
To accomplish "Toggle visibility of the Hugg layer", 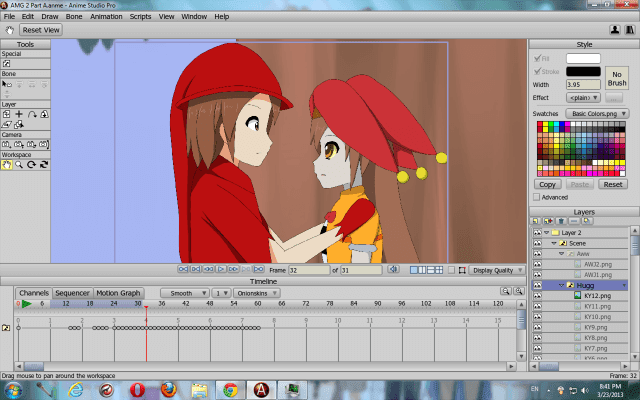I will click(538, 285).
